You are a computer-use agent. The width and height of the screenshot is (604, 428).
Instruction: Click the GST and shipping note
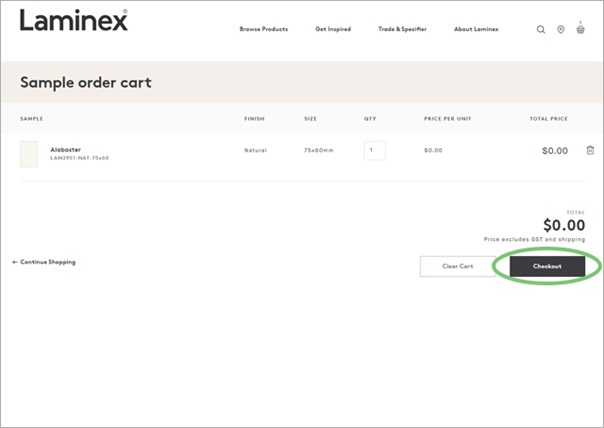(x=534, y=240)
